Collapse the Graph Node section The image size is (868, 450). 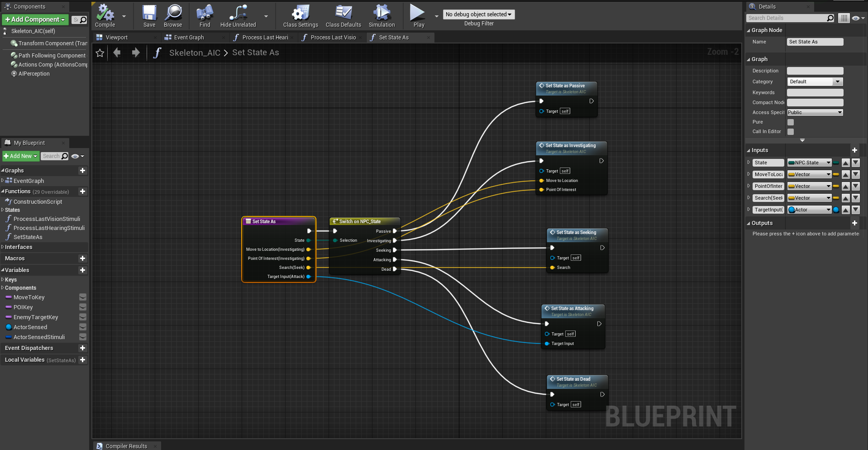(749, 30)
